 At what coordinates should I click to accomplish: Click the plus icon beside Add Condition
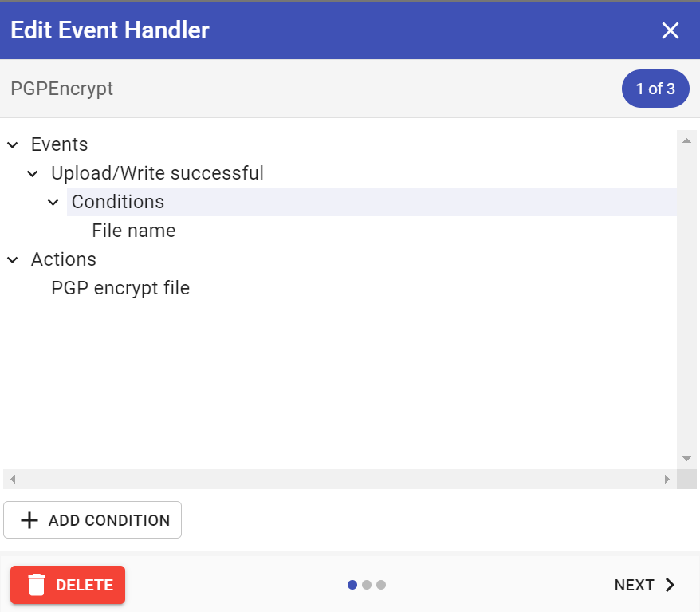coord(29,519)
